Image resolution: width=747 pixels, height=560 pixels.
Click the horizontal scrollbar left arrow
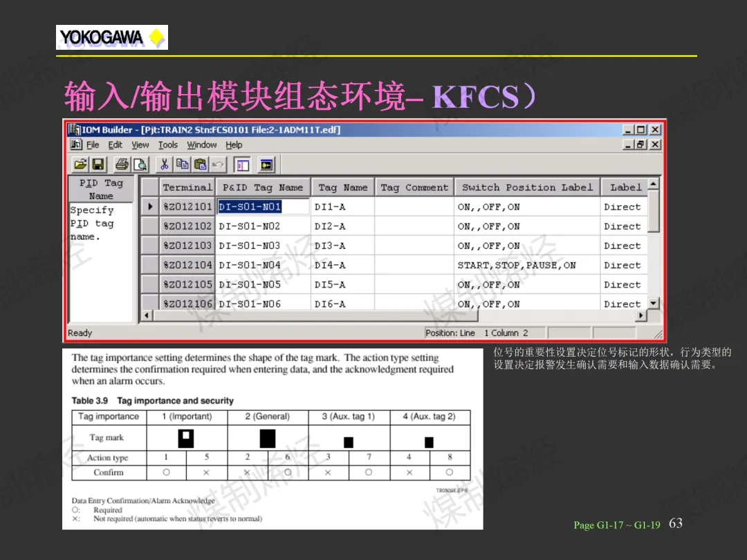pyautogui.click(x=147, y=315)
